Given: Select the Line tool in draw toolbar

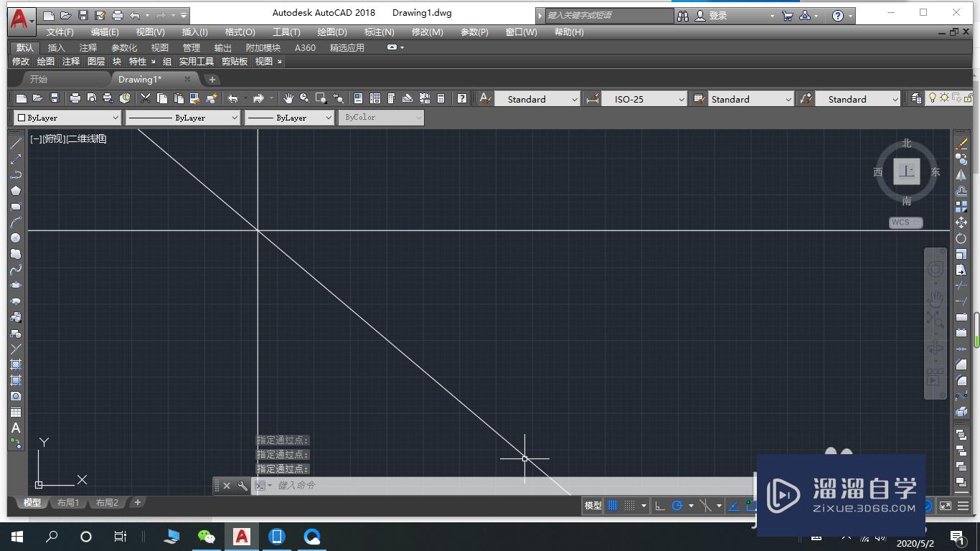Looking at the screenshot, I should (15, 143).
